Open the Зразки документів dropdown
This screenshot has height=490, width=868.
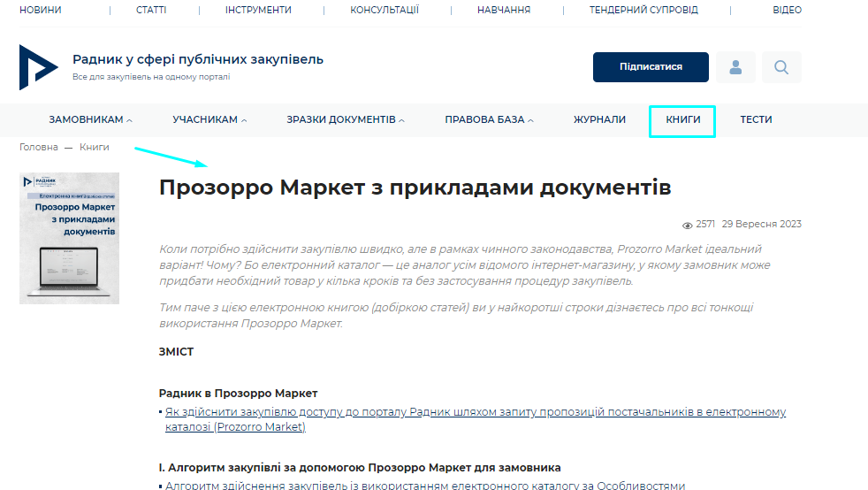coord(345,120)
